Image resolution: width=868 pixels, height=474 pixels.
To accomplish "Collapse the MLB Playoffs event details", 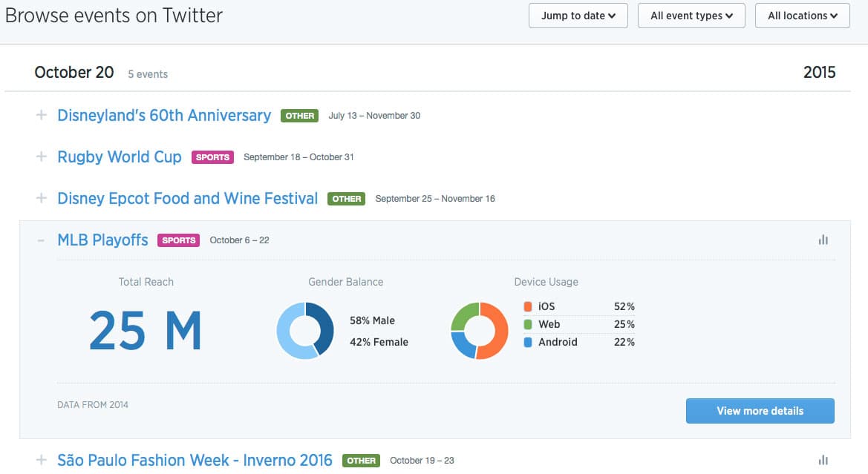I will click(41, 240).
